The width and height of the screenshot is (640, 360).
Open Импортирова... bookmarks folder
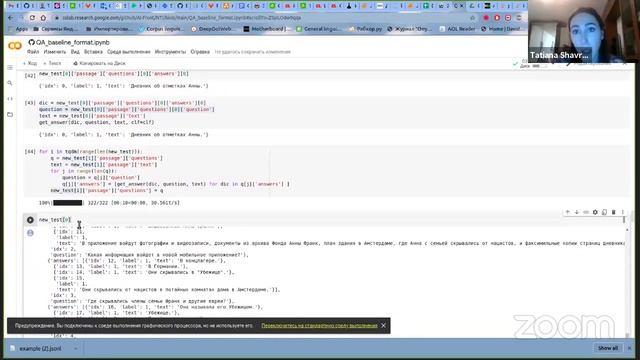tap(109, 29)
